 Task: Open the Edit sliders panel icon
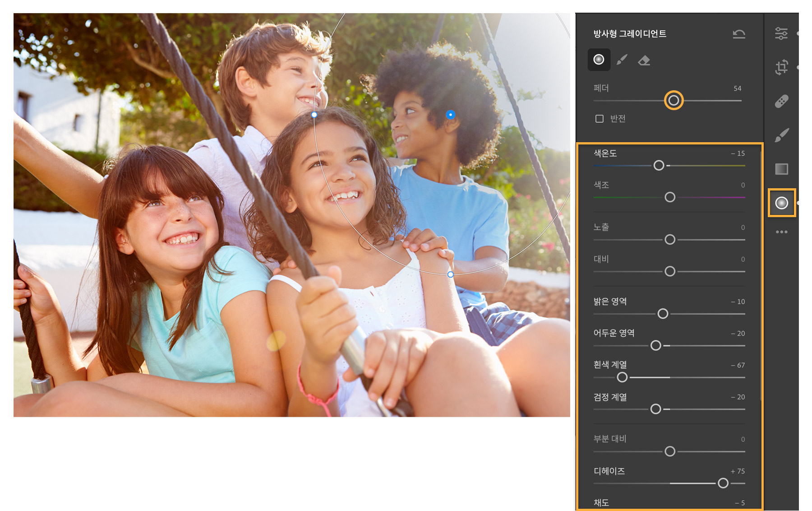coord(781,33)
